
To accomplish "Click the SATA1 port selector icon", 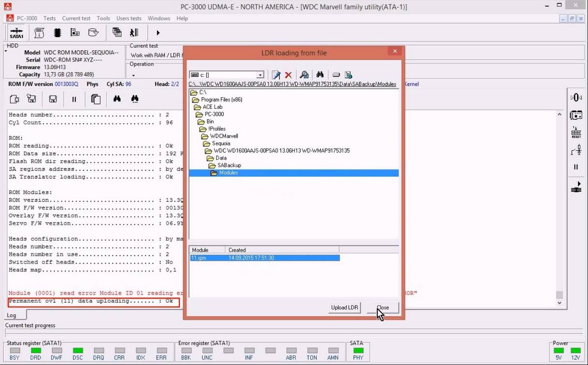I will [16, 33].
